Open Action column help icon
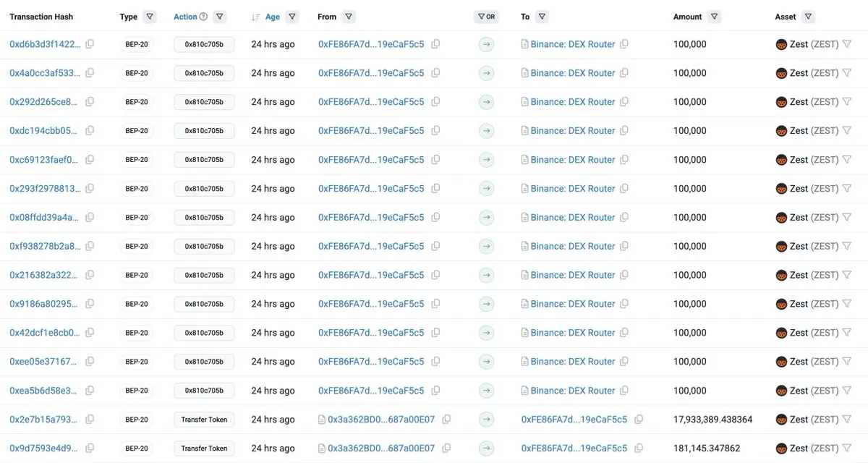The image size is (868, 463). click(x=203, y=17)
